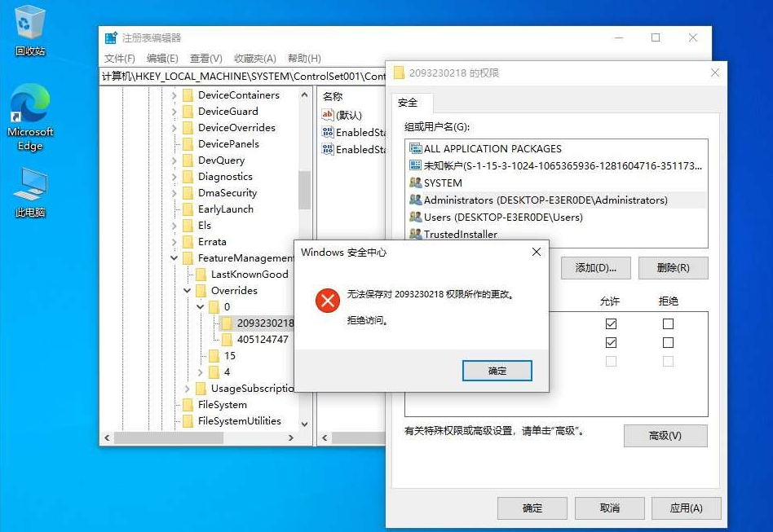Screen dimensions: 773x532
Task: Launch Microsoft Edge from the desktop
Action: 30,108
